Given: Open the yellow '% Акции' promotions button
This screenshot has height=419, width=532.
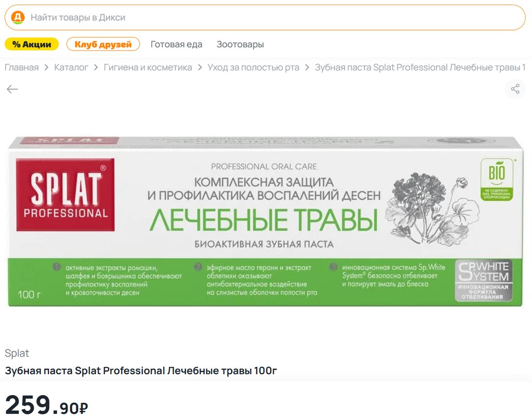Looking at the screenshot, I should click(x=32, y=44).
